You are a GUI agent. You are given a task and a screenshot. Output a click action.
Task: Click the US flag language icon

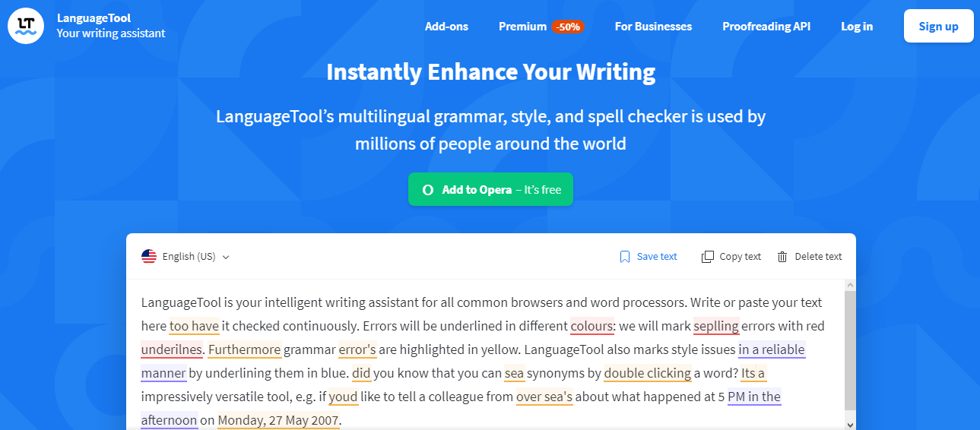149,257
